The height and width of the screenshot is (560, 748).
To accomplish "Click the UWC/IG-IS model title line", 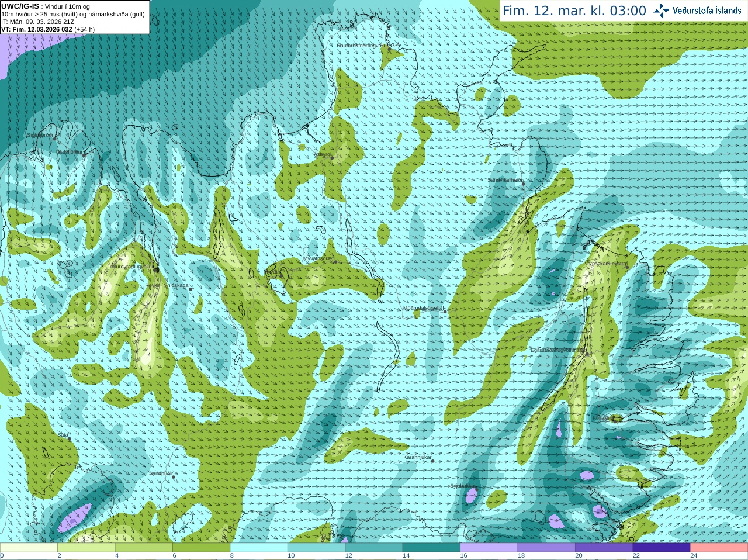I will click(45, 6).
